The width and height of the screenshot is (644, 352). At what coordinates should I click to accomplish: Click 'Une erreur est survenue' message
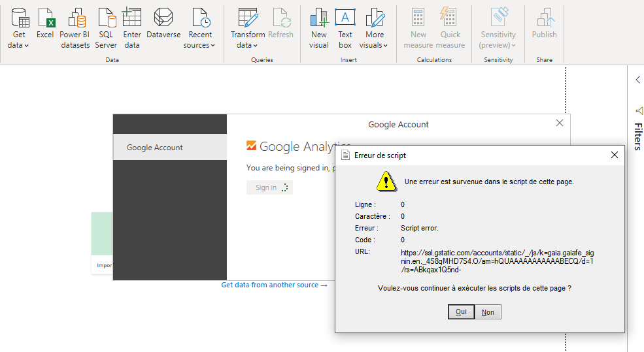[x=489, y=182]
